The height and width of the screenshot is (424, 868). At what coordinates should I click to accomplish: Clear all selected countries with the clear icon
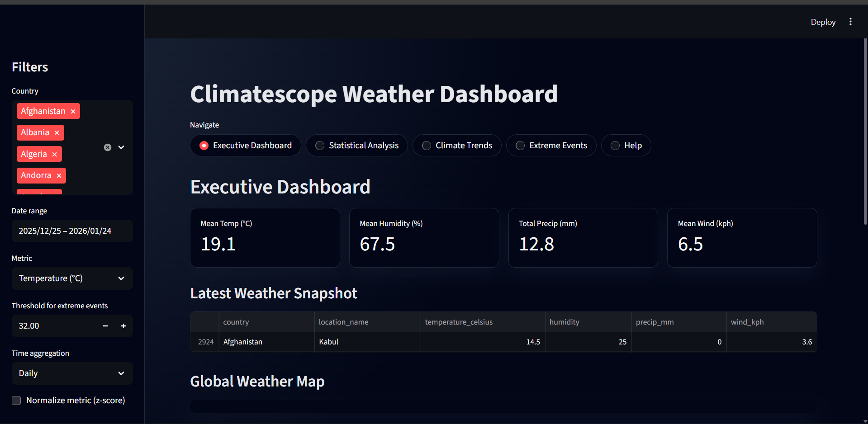pos(107,147)
